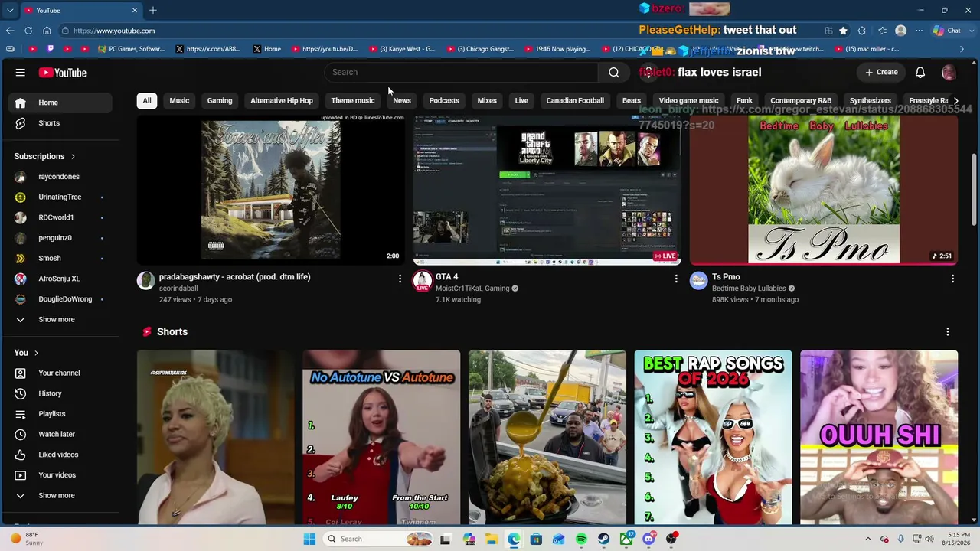The image size is (980, 551).
Task: Open the No Autotune VS Autotune short
Action: coord(381,437)
